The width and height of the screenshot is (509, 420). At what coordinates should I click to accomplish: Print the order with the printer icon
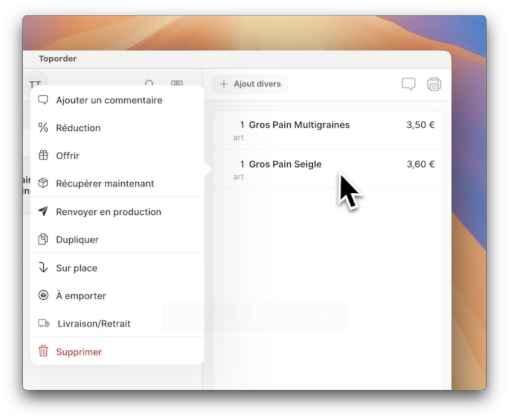click(434, 84)
